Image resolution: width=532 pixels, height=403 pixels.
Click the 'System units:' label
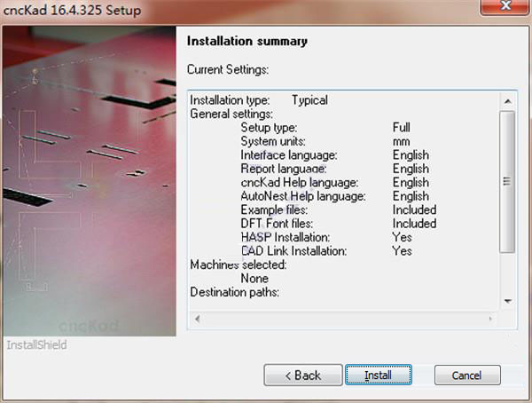[273, 141]
